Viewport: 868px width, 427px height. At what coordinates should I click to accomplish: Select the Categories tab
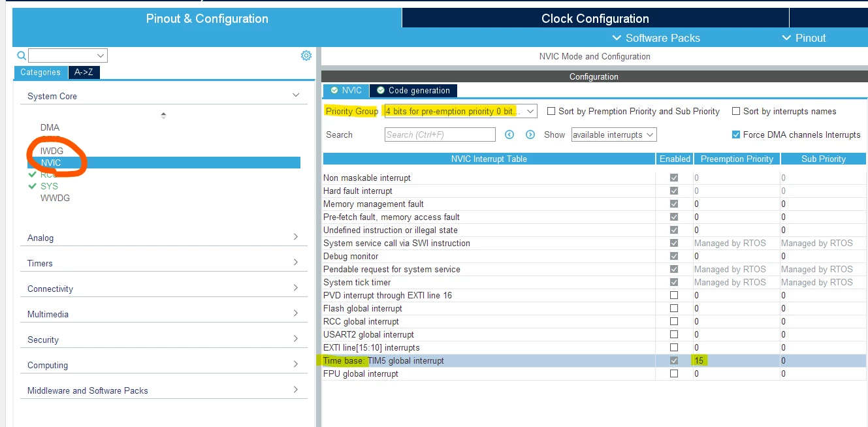[x=40, y=72]
